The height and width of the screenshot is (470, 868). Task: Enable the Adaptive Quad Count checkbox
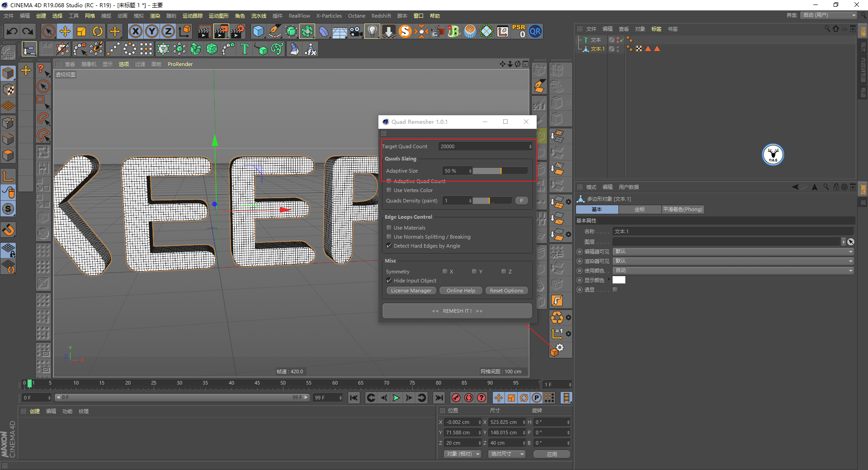(x=389, y=181)
